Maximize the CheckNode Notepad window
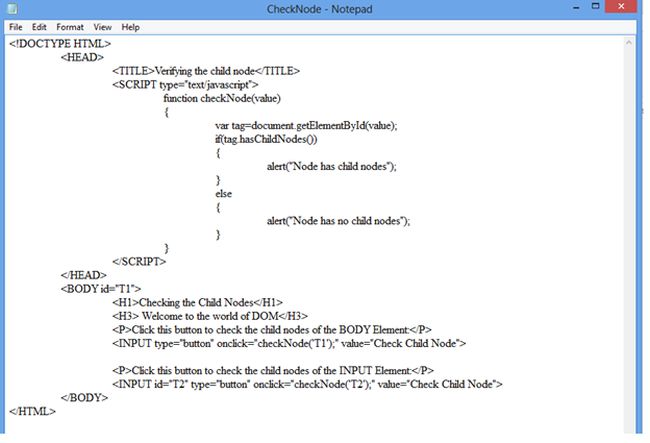Image resolution: width=650 pixels, height=443 pixels. click(595, 6)
